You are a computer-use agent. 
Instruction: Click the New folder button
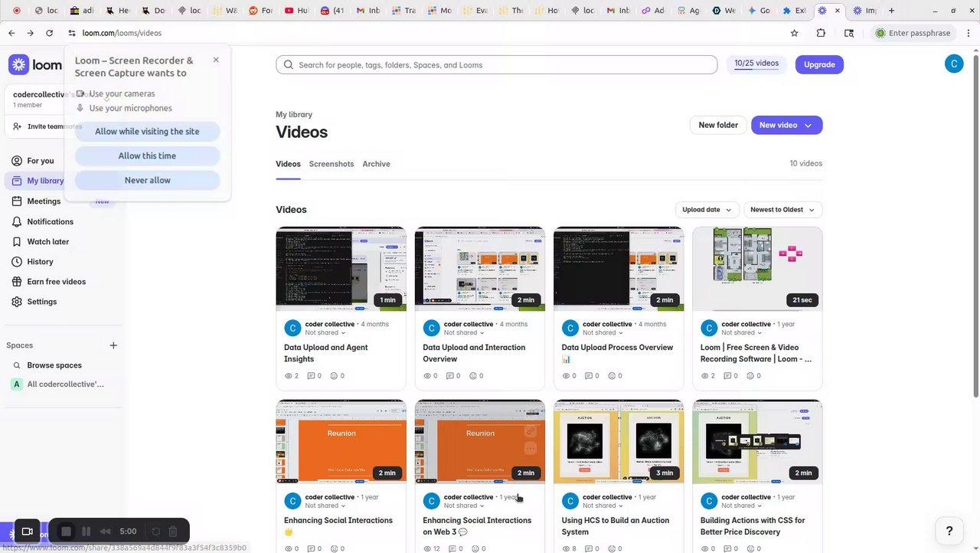(718, 125)
